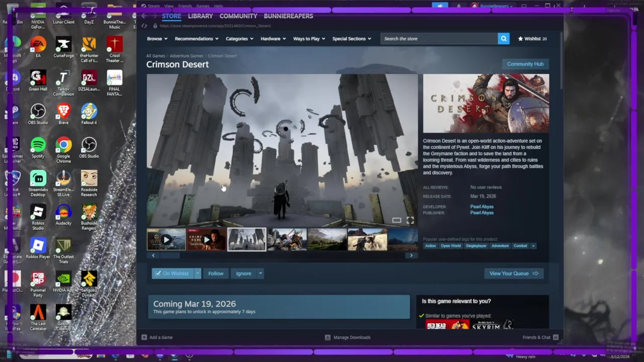Launch the DayZ desktop icon

tap(89, 14)
